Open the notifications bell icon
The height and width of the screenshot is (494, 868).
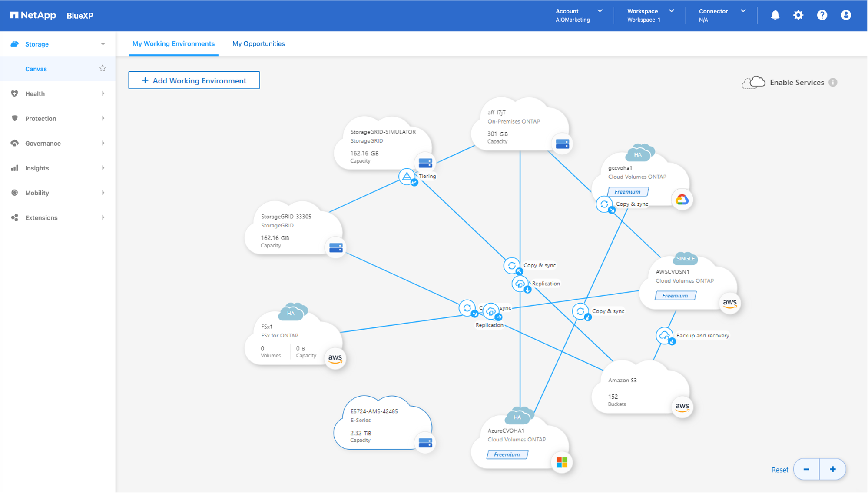click(x=775, y=15)
